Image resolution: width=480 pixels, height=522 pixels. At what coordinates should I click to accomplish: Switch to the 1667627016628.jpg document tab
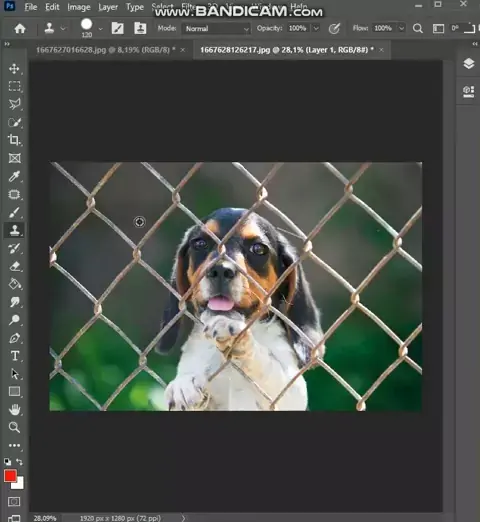[106, 50]
